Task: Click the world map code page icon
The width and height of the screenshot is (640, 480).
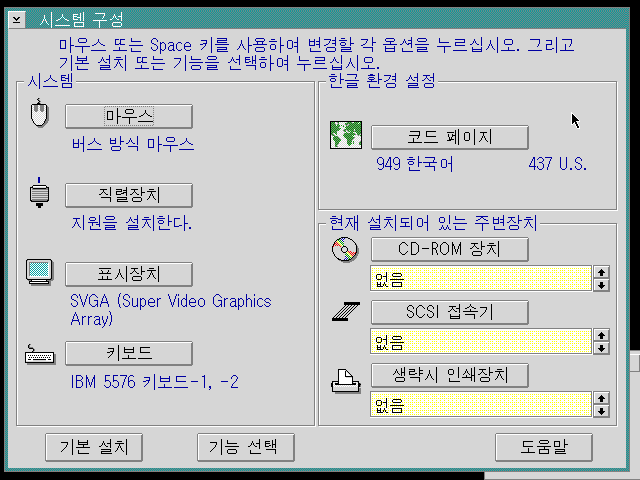Action: (x=346, y=135)
